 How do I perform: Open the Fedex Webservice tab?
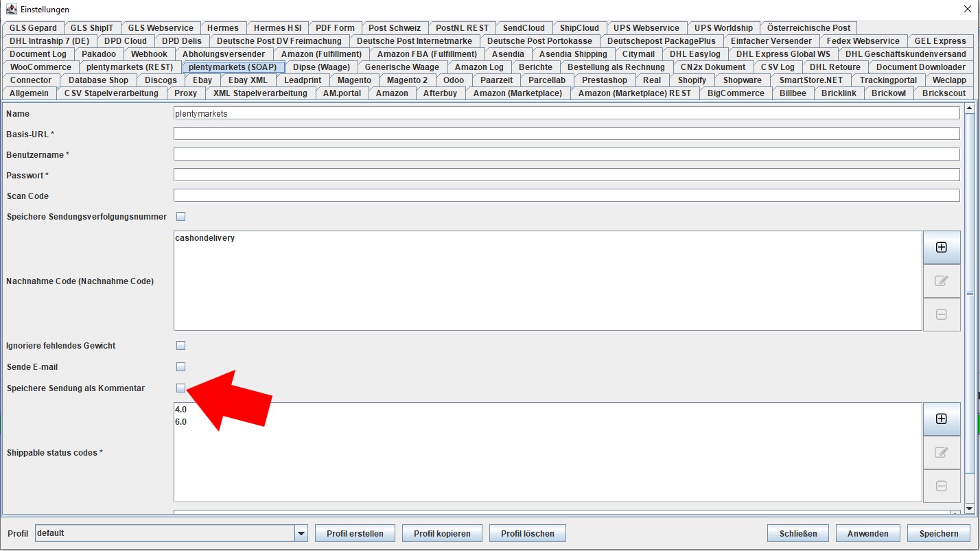coord(863,41)
